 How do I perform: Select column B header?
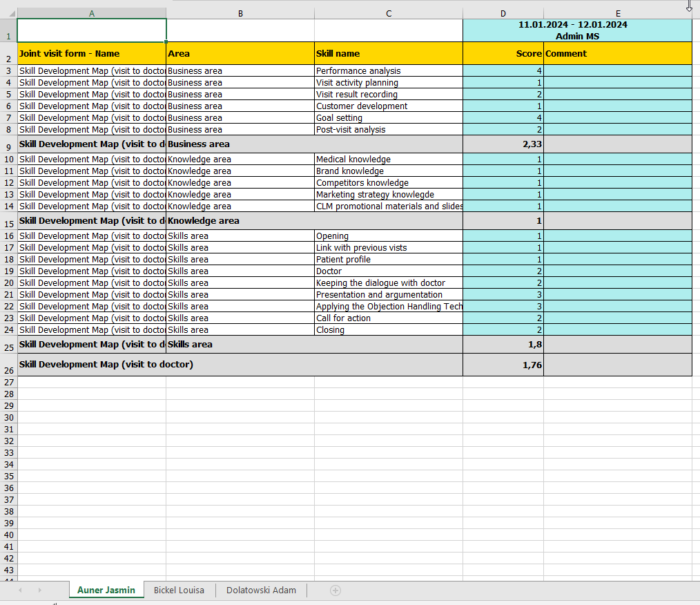pos(240,13)
